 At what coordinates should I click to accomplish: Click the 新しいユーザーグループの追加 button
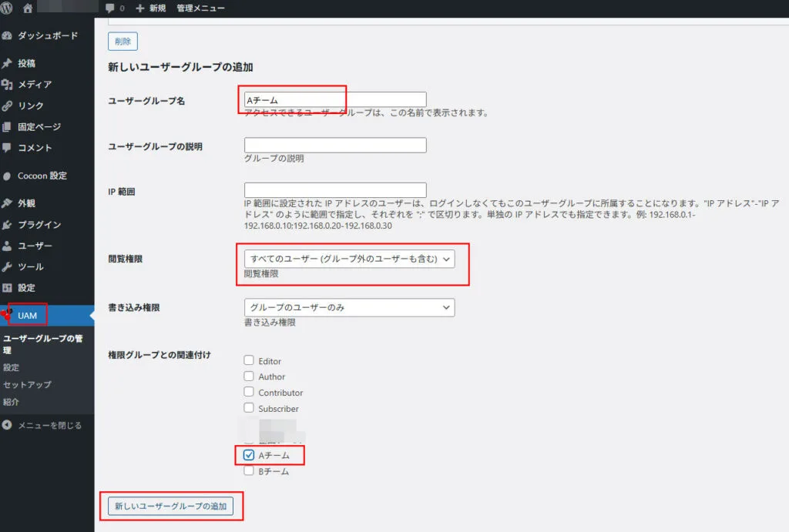(x=170, y=506)
